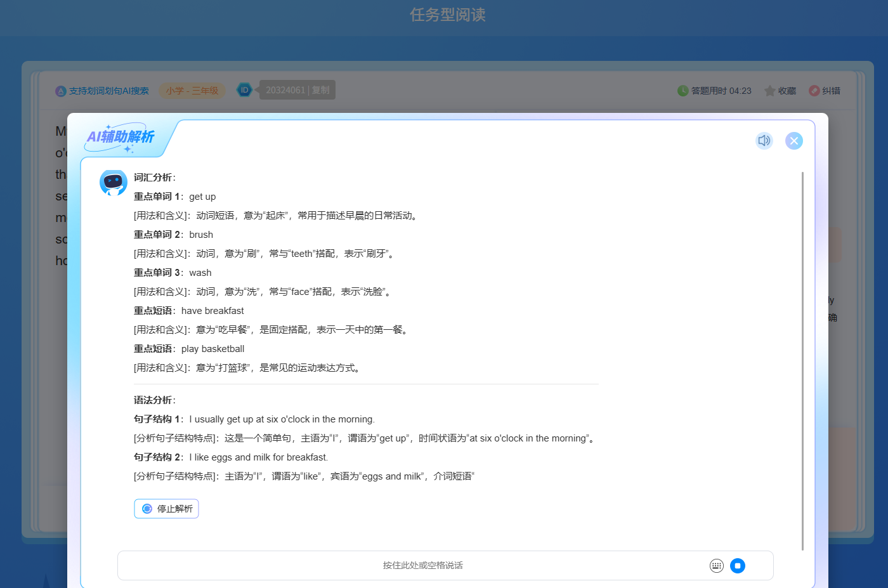Copy question ID 20324061 via 复制
The width and height of the screenshot is (888, 588).
[x=321, y=90]
